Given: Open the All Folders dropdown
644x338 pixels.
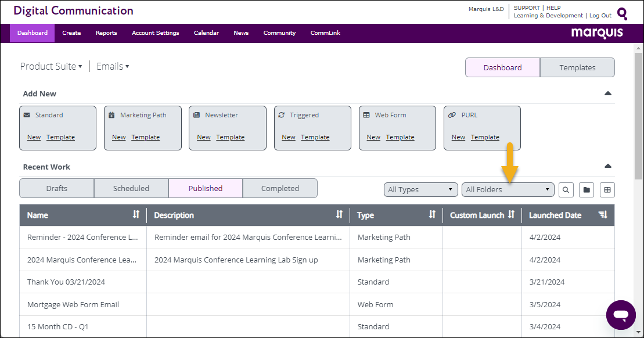Looking at the screenshot, I should (x=508, y=189).
